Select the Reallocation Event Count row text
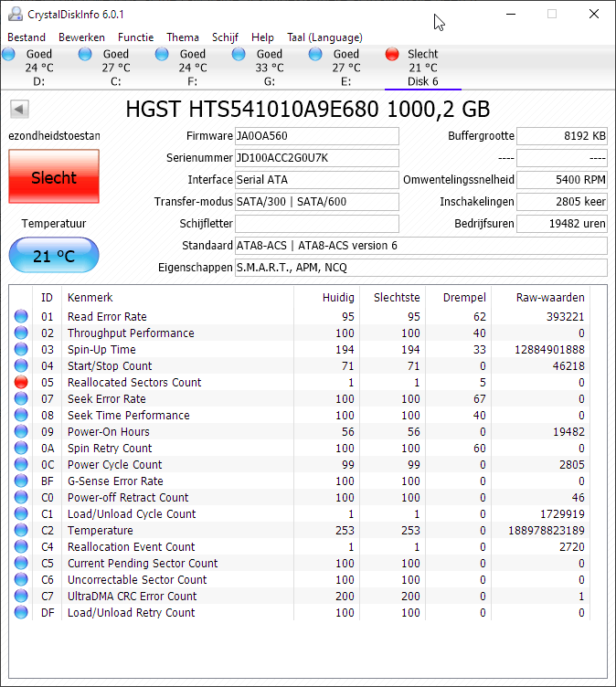 [x=131, y=547]
